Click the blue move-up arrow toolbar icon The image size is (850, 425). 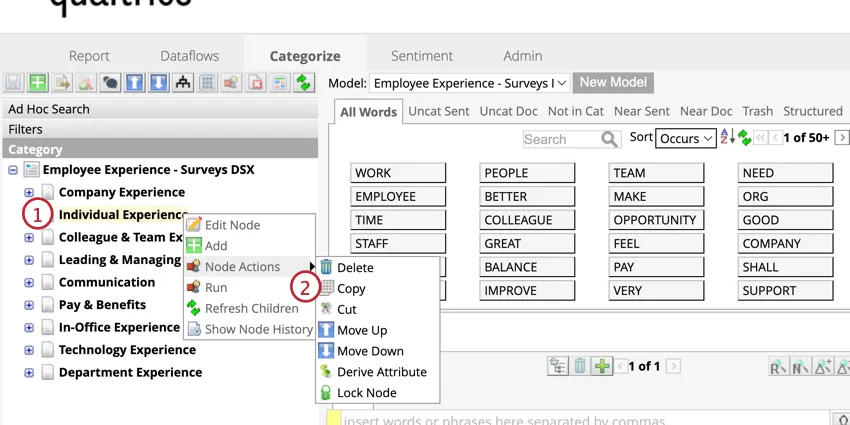click(x=135, y=83)
